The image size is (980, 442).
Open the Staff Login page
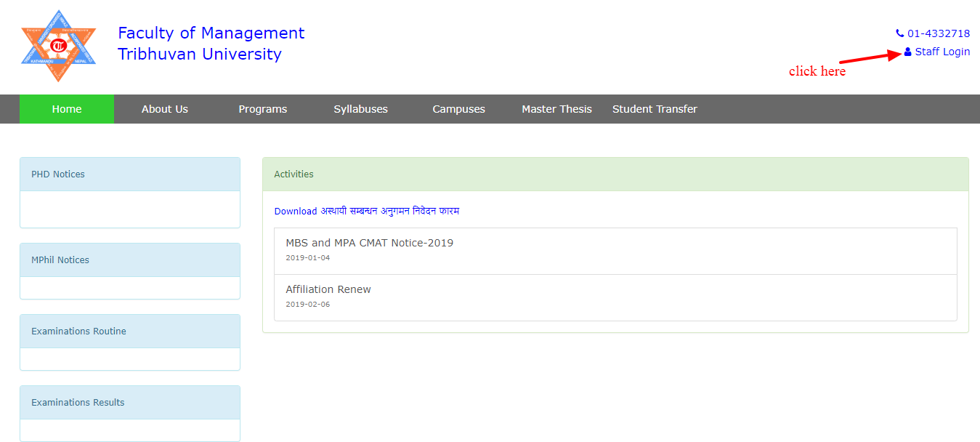pos(941,51)
